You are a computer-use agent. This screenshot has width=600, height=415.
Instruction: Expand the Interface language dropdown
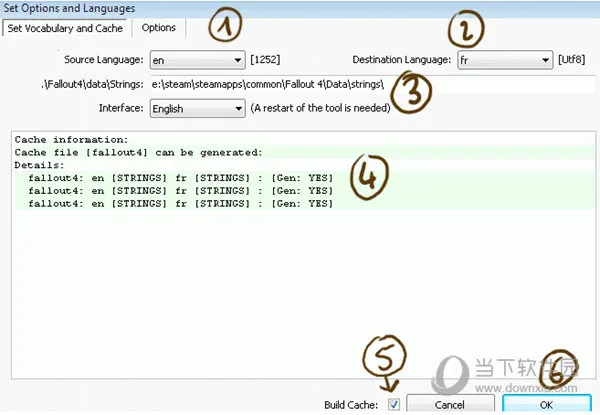click(x=197, y=109)
